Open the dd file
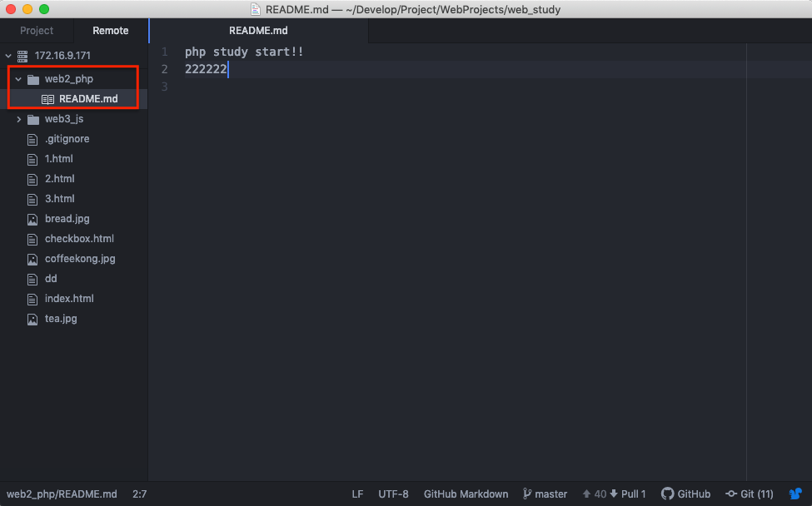Image resolution: width=812 pixels, height=506 pixels. (x=51, y=278)
